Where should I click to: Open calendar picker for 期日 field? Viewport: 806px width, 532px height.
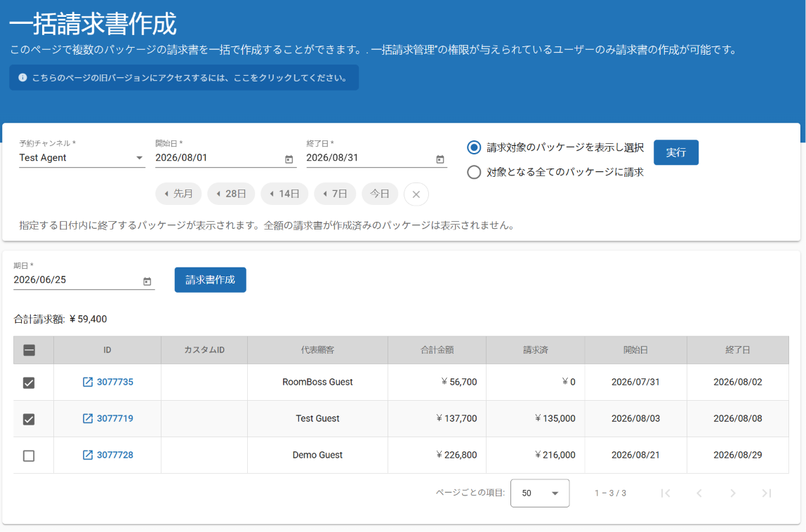coord(147,281)
